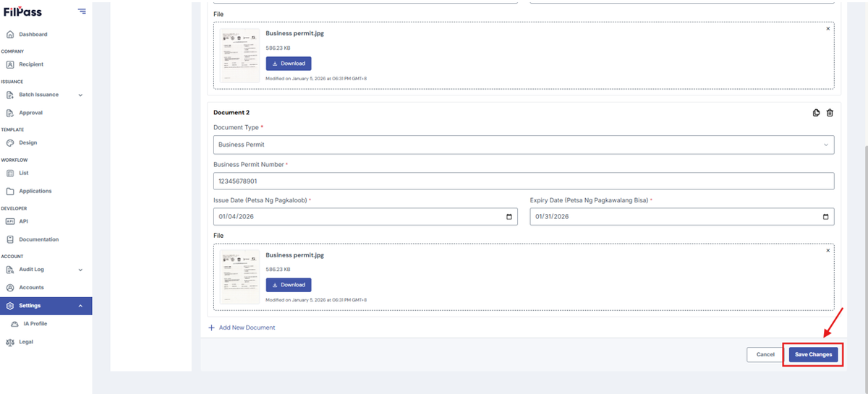This screenshot has height=394, width=868.
Task: Click the API icon in sidebar
Action: point(10,221)
